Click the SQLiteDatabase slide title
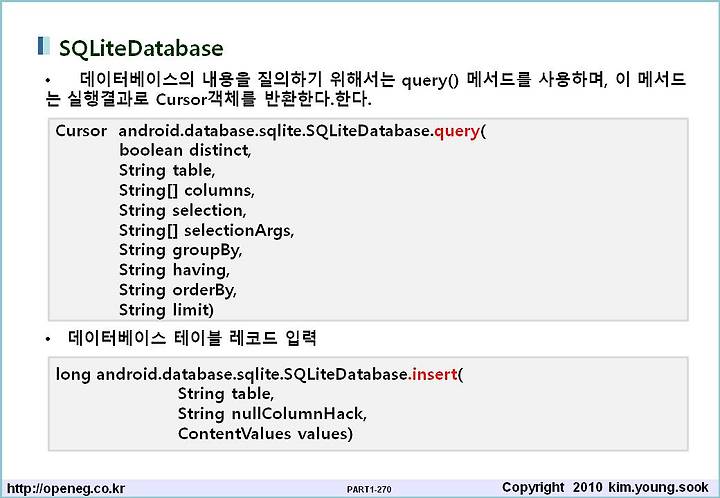This screenshot has width=720, height=498. 141,49
